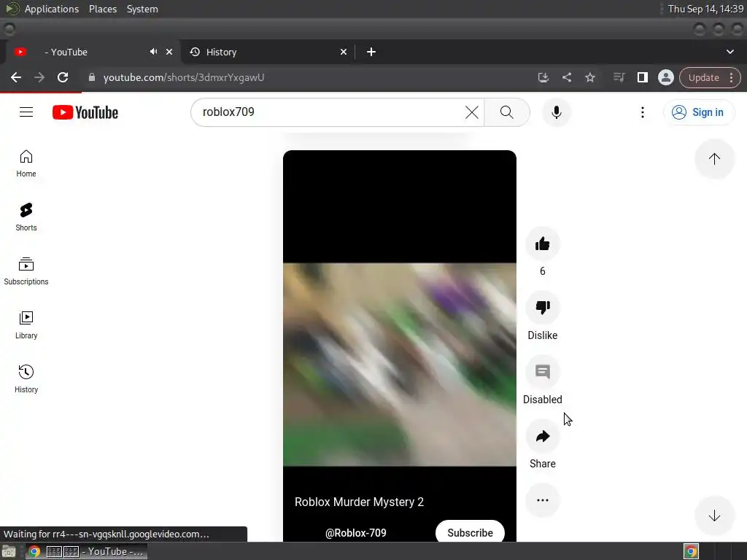Open the tab search dropdown chevron

(x=729, y=52)
